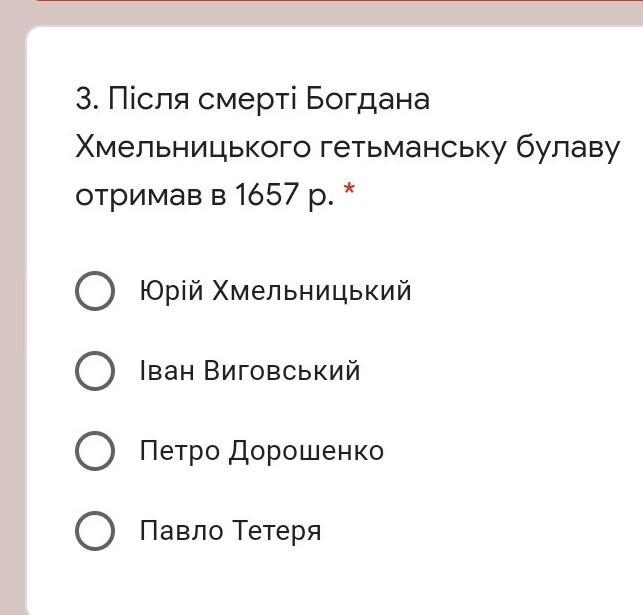Viewport: 643px width, 615px height.
Task: Click the Петро Дорошенко answer label text
Action: [x=262, y=451]
